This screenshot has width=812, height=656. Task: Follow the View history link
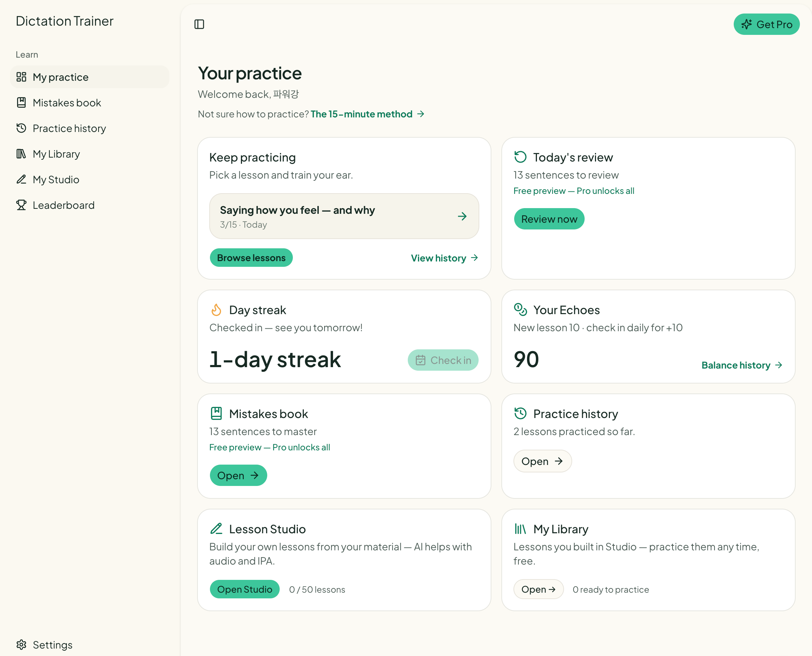tap(444, 258)
